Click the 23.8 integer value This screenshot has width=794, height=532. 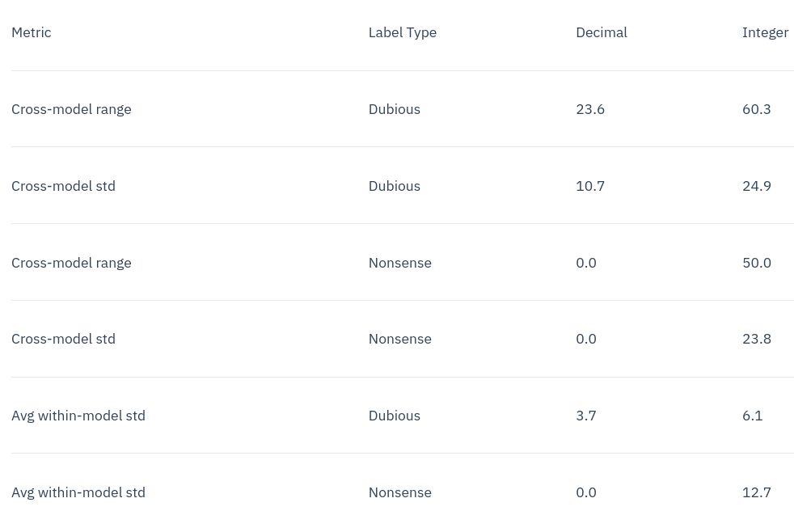click(x=756, y=339)
